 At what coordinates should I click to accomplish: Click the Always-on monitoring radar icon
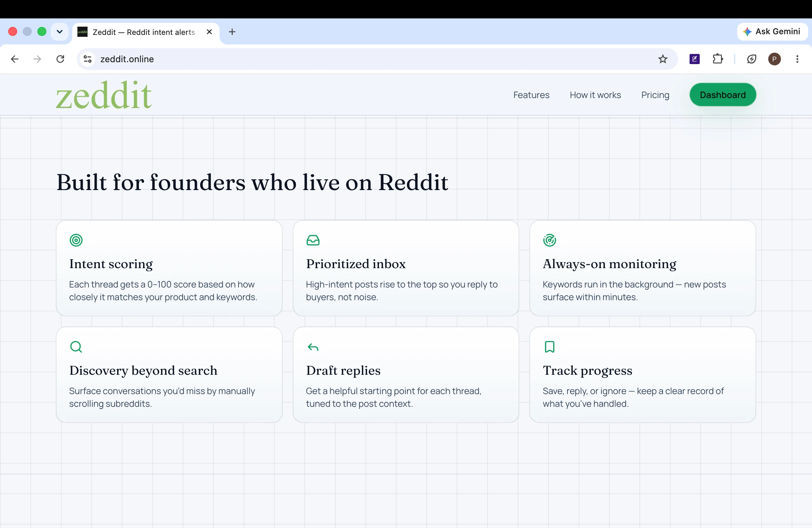click(x=550, y=240)
